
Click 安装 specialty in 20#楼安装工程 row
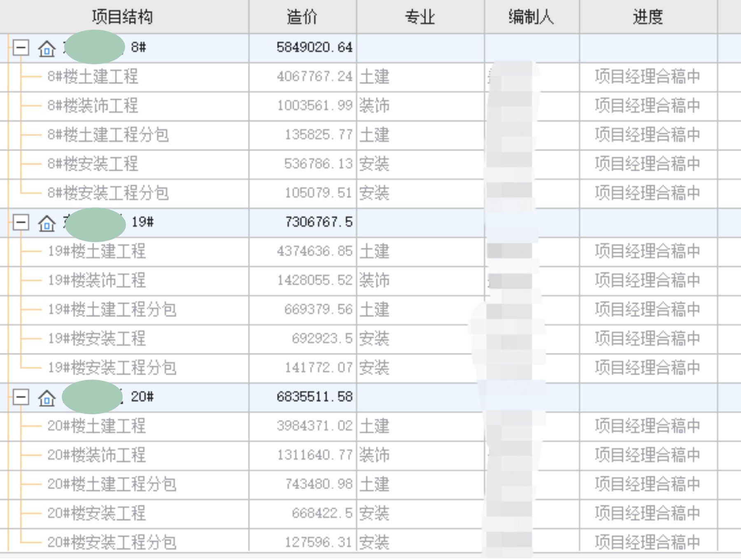pos(374,513)
